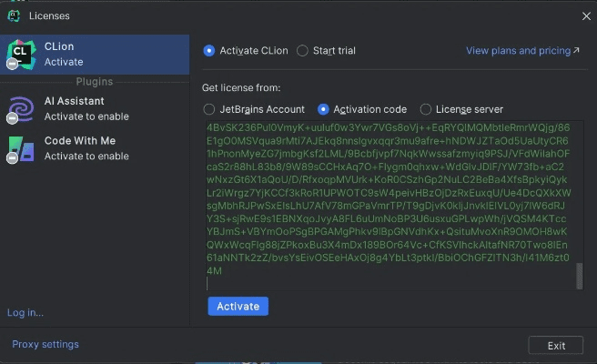Choose the Start trial radio option
Viewport: 597px width, 364px height.
[303, 51]
